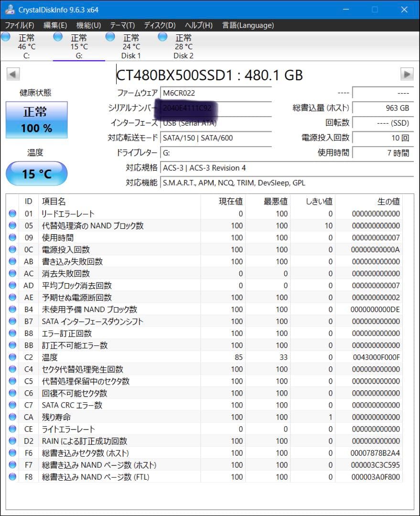Click the firmware field M6CR022
The image size is (420, 516).
[x=216, y=93]
